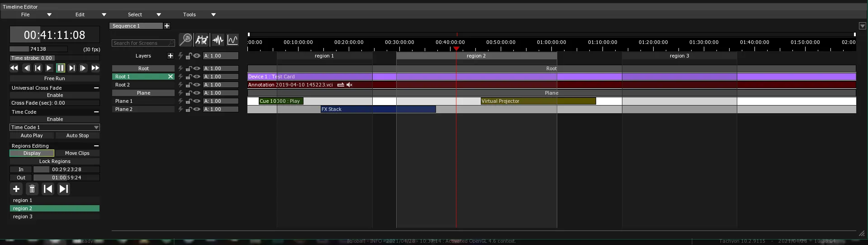Click the Lock Regions button
This screenshot has width=868, height=245.
point(55,161)
